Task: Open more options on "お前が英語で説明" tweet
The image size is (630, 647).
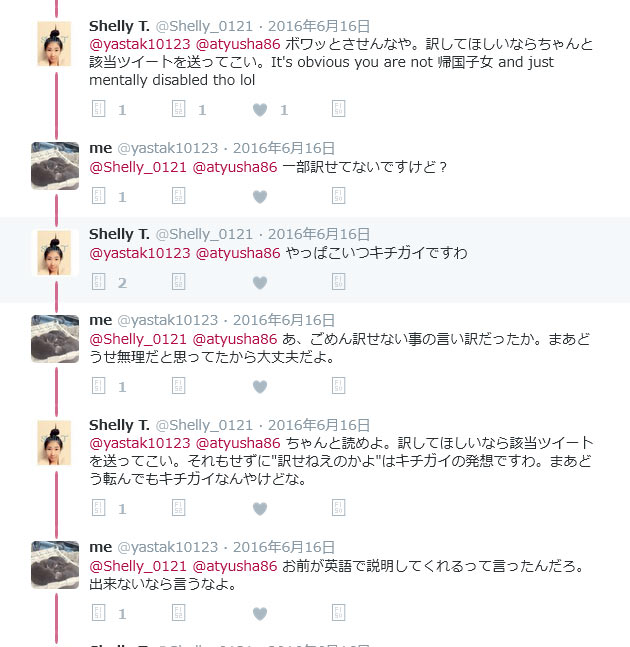Action: (x=338, y=613)
